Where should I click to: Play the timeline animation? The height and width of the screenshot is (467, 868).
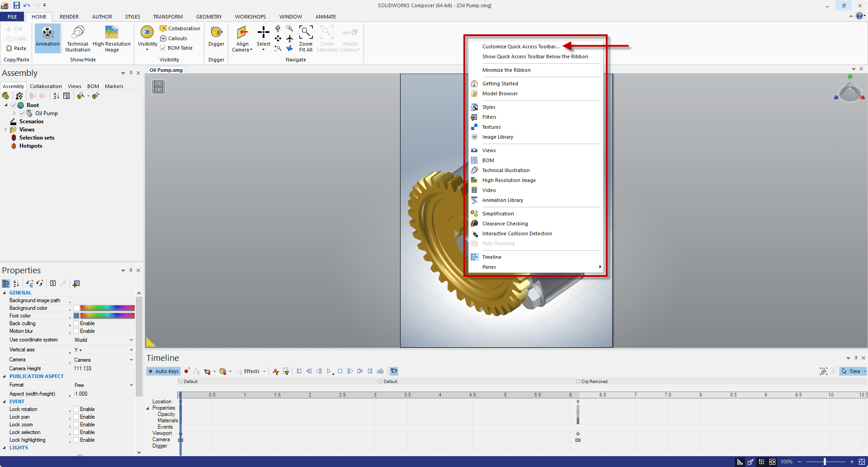tap(329, 371)
